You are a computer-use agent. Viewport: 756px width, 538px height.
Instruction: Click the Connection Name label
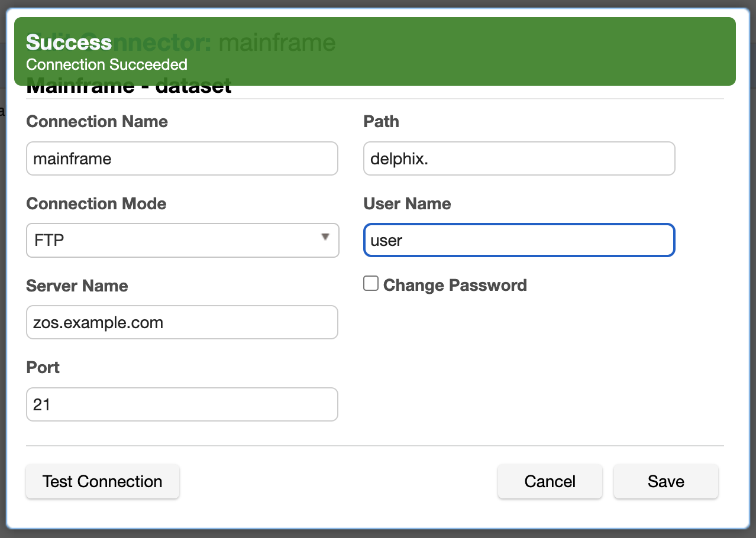[x=97, y=122]
